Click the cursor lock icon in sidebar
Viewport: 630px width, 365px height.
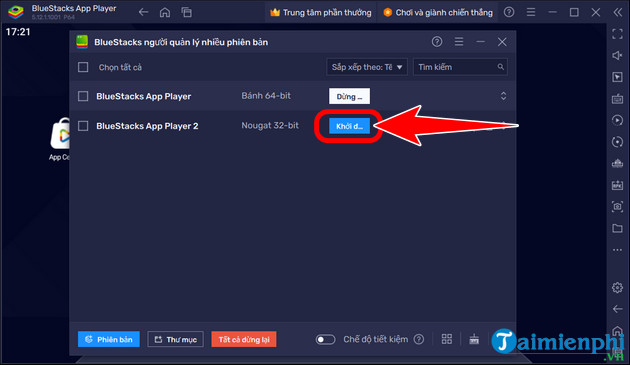(618, 77)
